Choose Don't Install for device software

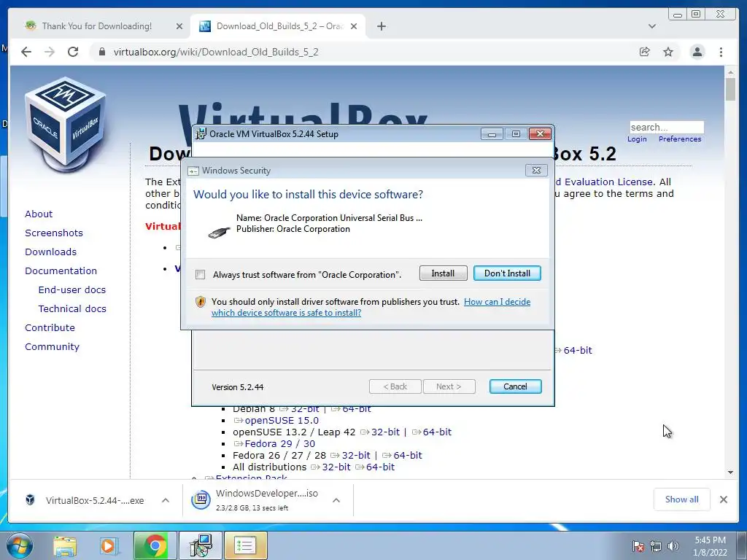tap(507, 273)
